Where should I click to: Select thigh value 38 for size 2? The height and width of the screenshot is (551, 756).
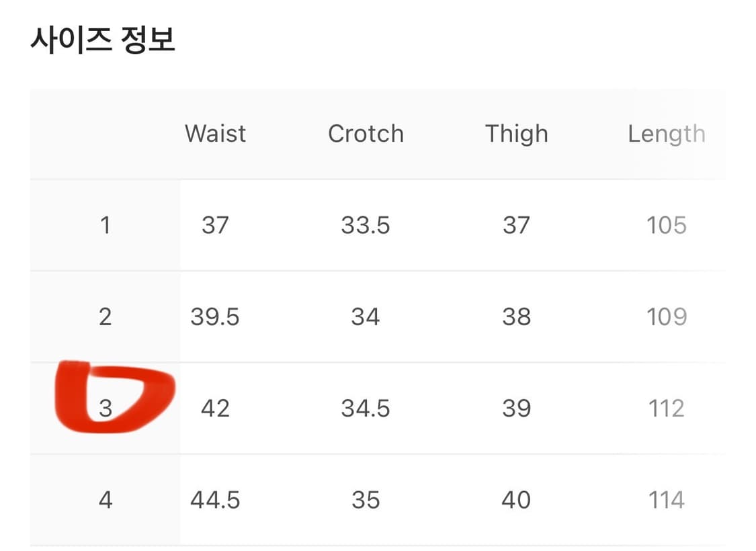click(516, 316)
